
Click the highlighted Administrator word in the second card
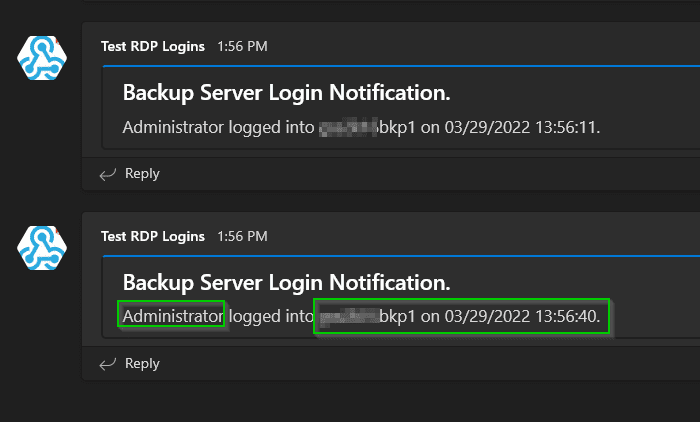(x=172, y=317)
